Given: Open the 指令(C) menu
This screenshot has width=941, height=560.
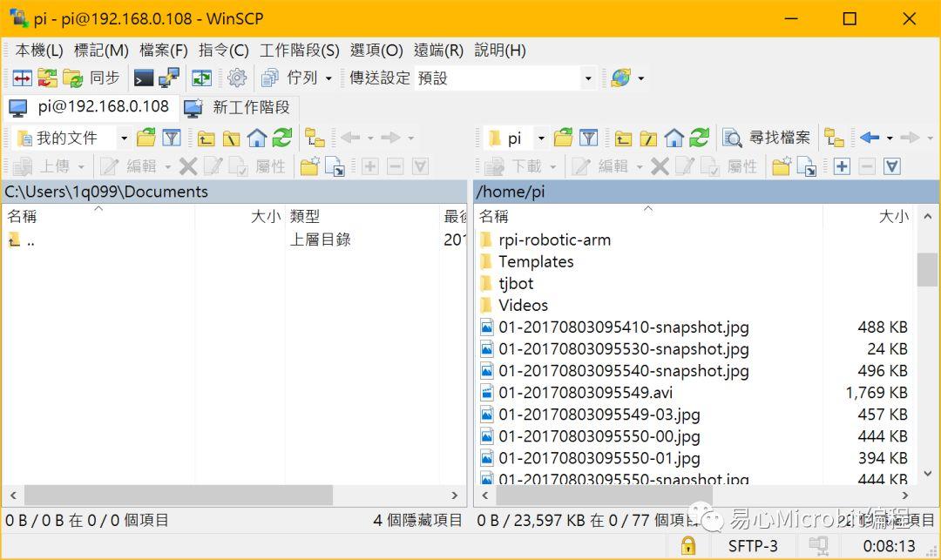Looking at the screenshot, I should (x=223, y=51).
